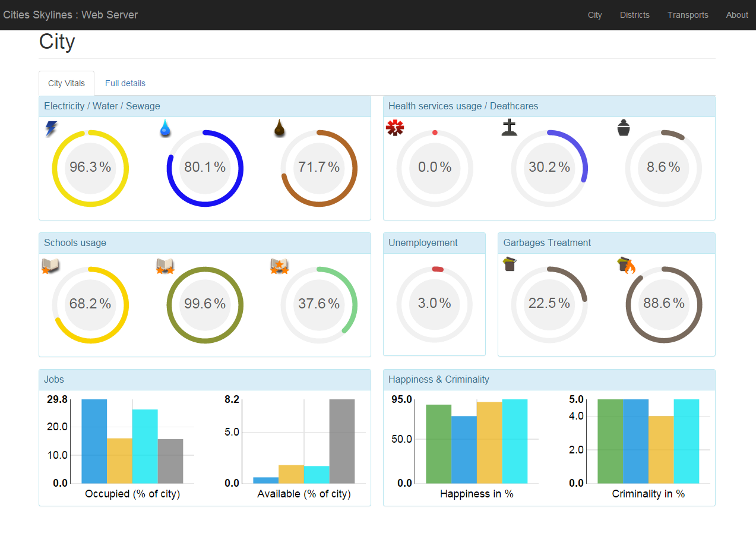Click the 96.3% electricity gauge
756x539 pixels.
tap(90, 168)
